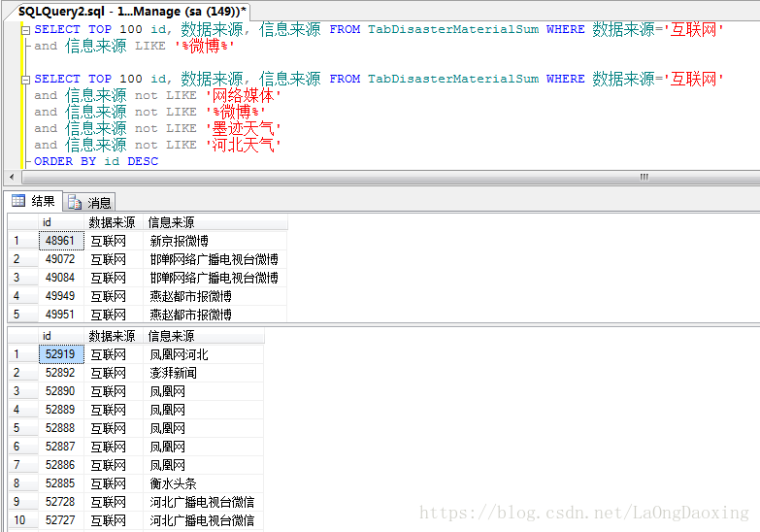Click the 衡水头条 cell
Image resolution: width=760 pixels, height=532 pixels.
(x=204, y=483)
